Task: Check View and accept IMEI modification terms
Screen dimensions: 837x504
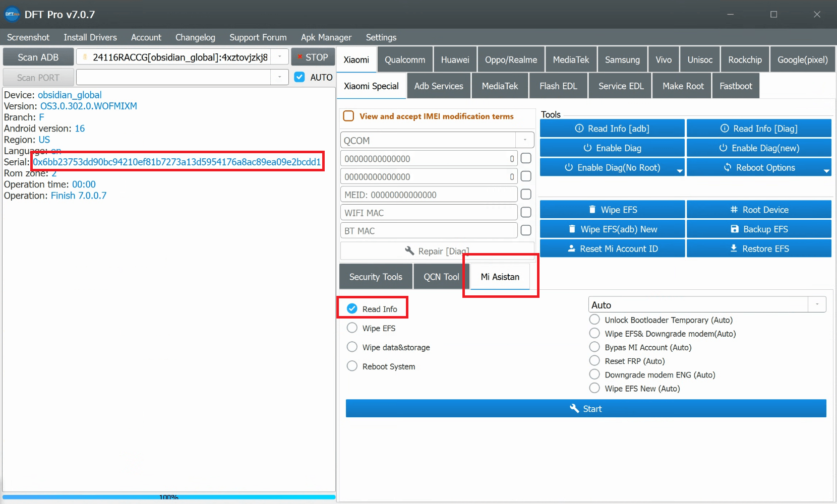Action: pos(348,116)
